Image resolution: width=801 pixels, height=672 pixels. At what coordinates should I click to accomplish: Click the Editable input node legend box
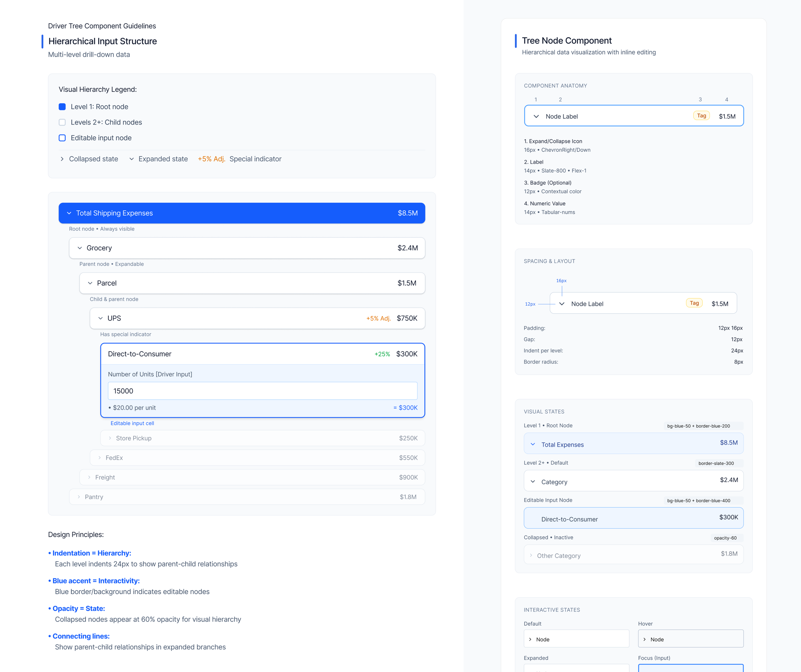62,138
